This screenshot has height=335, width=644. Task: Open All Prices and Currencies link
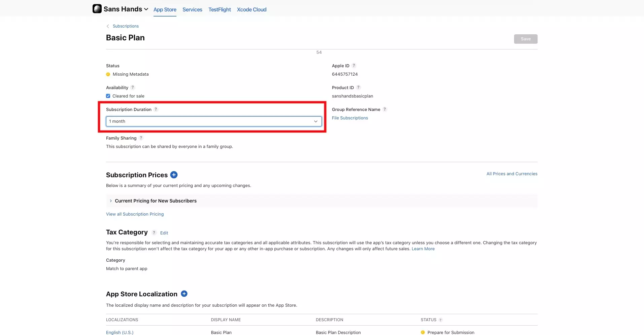512,174
